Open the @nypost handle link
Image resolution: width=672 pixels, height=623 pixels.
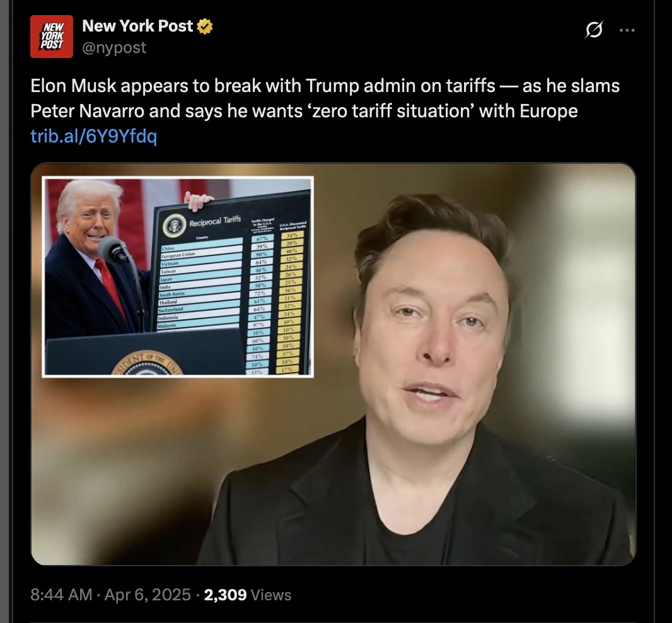[x=114, y=47]
